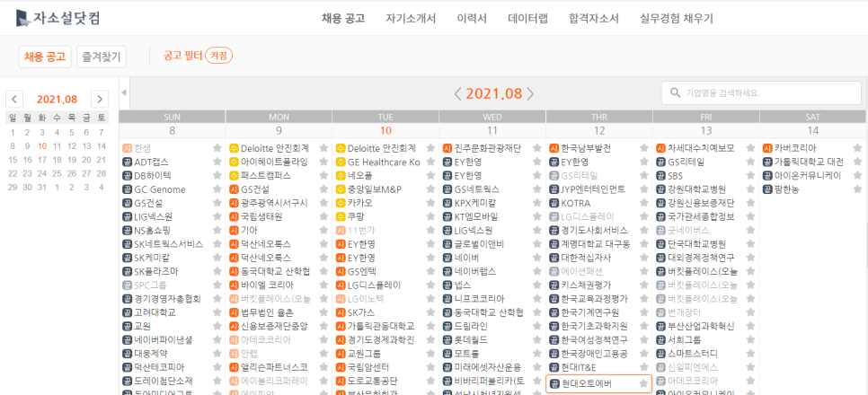The height and width of the screenshot is (395, 868).
Task: Click the 수 badge beside 아이헤이트플라잉
Action: click(234, 162)
